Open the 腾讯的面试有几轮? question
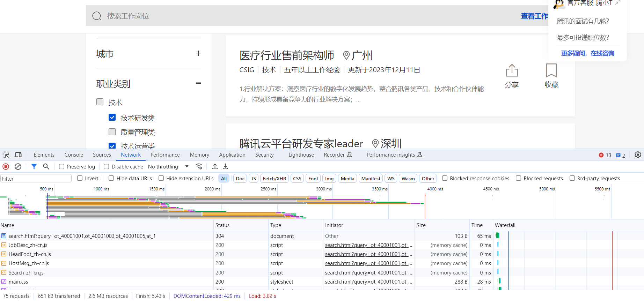Image resolution: width=644 pixels, height=301 pixels. 583,21
